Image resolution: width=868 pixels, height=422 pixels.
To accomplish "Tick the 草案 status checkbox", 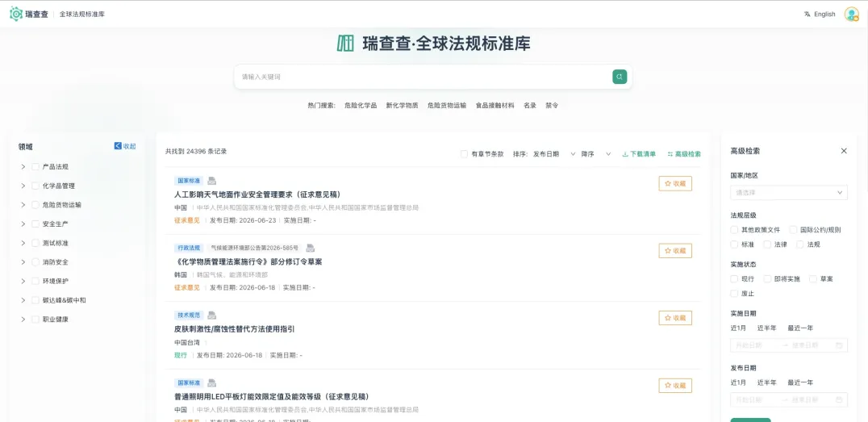I will [x=812, y=278].
